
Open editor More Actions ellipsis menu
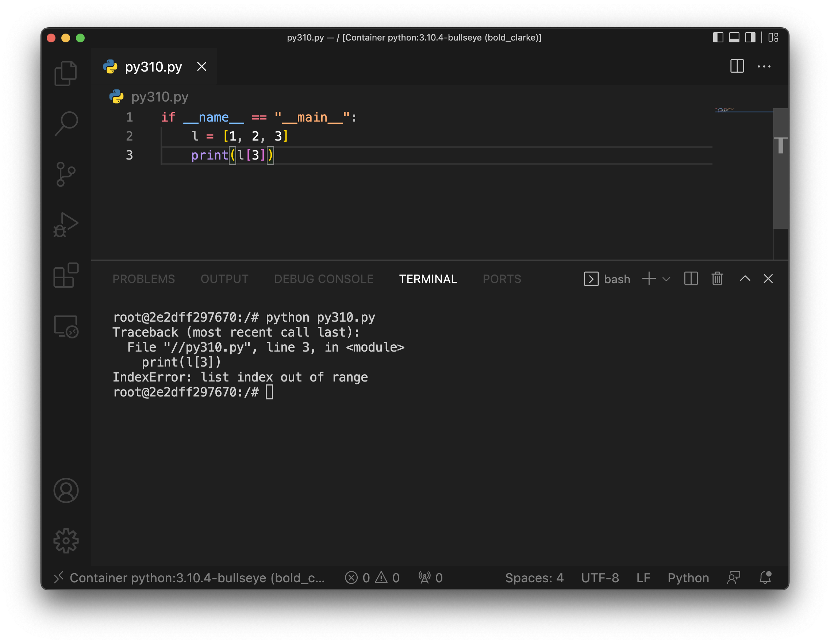(x=764, y=66)
